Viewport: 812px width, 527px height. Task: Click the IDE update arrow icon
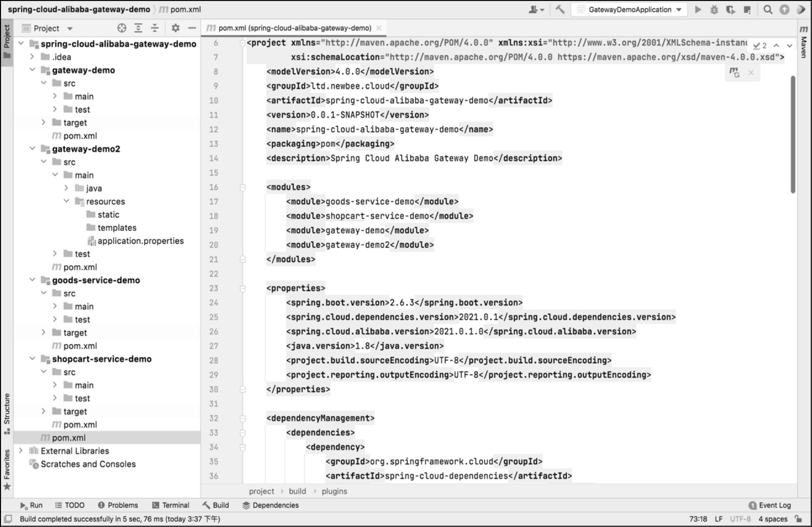click(x=784, y=9)
